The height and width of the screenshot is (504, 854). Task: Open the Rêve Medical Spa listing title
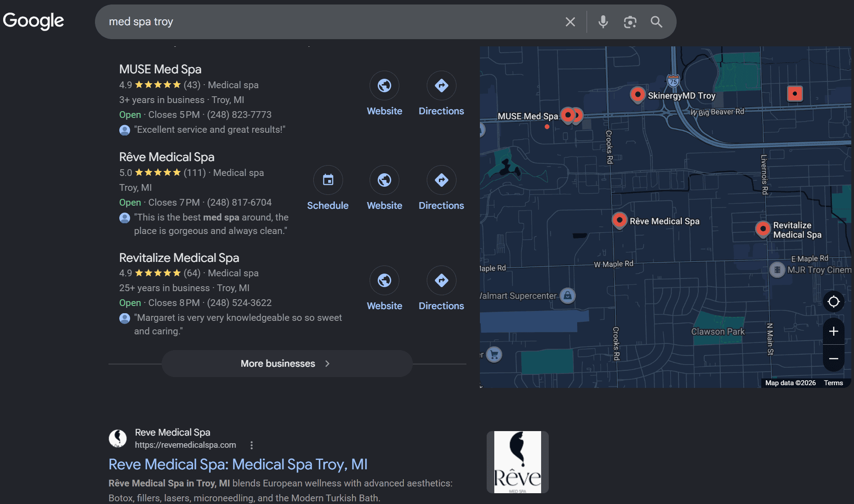pyautogui.click(x=167, y=157)
